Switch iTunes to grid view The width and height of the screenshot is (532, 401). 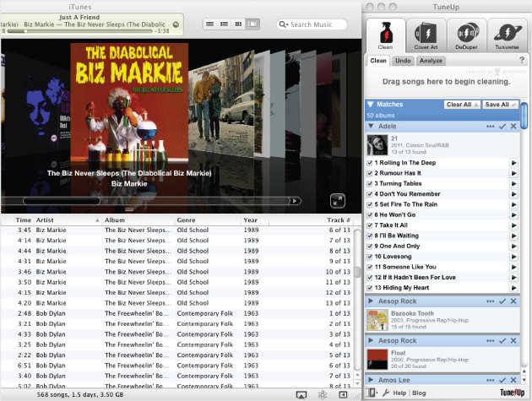[238, 24]
